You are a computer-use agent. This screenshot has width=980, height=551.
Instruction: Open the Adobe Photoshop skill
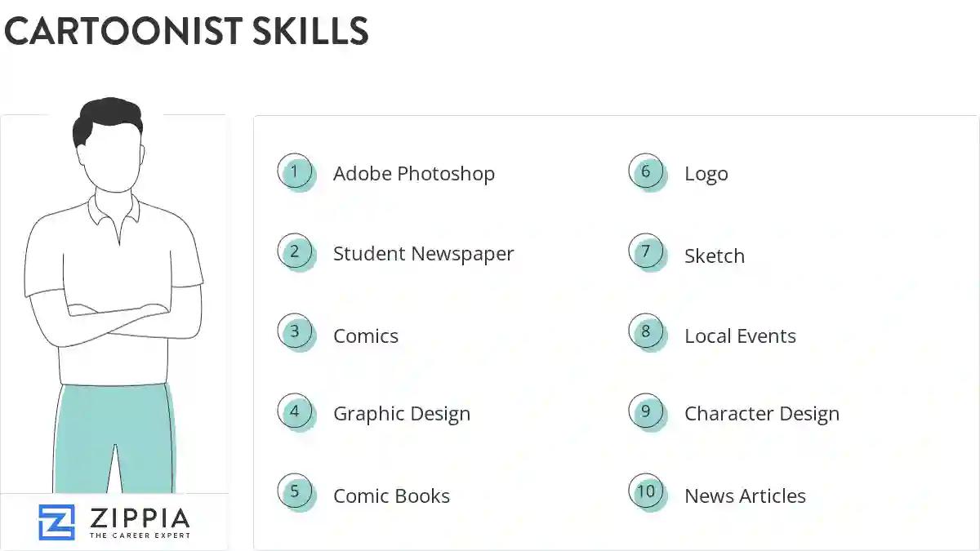coord(413,174)
